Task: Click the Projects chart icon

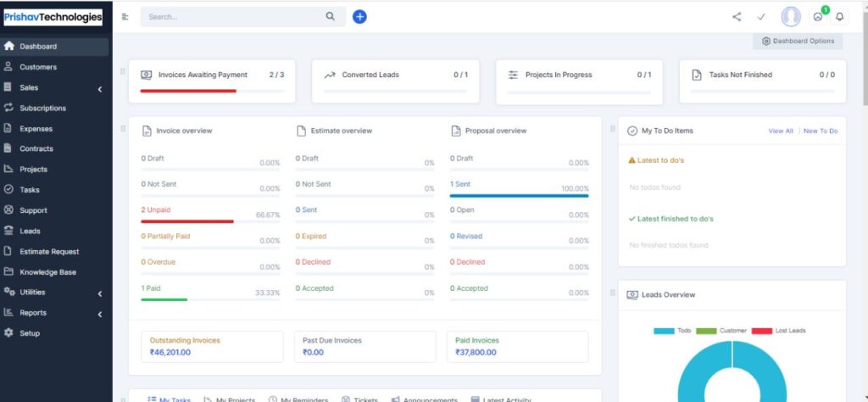Action: [x=8, y=169]
